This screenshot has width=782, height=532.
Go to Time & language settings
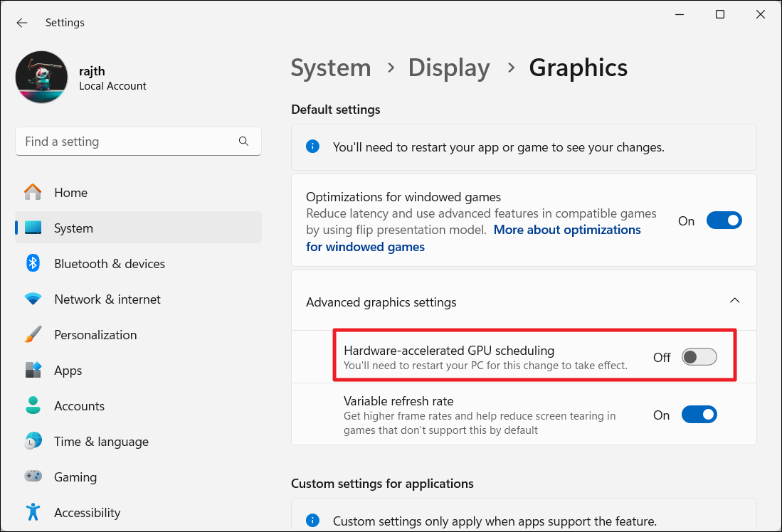[x=101, y=442]
